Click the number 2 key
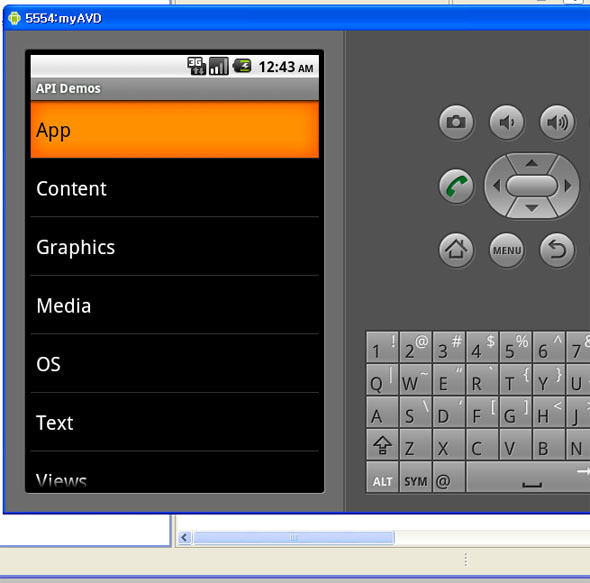Screen dimensions: 590x583 (x=415, y=347)
